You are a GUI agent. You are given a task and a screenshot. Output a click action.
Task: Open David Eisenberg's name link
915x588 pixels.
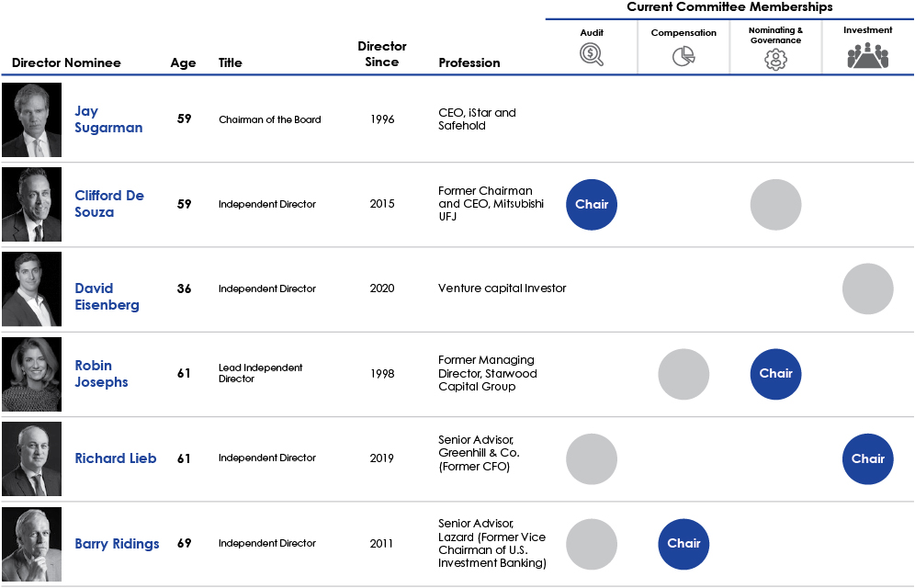point(107,297)
